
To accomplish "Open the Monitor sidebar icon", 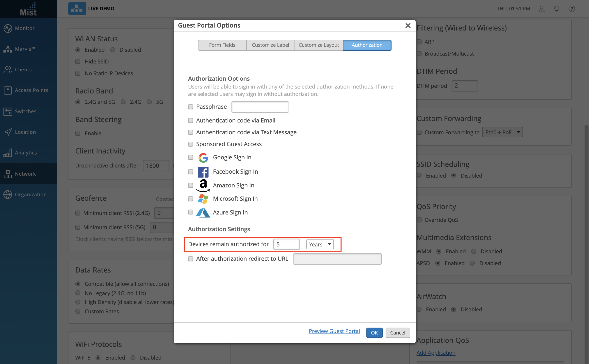I will click(x=8, y=28).
